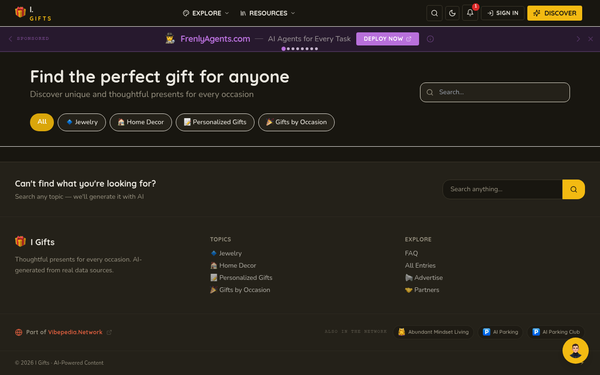
Task: Select the first banner carousel dot
Action: click(284, 49)
